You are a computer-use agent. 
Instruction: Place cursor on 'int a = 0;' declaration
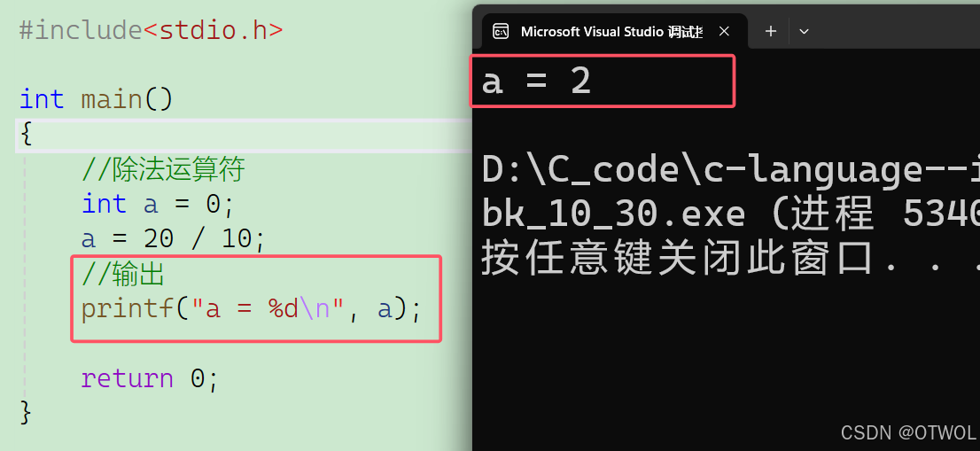pyautogui.click(x=158, y=204)
